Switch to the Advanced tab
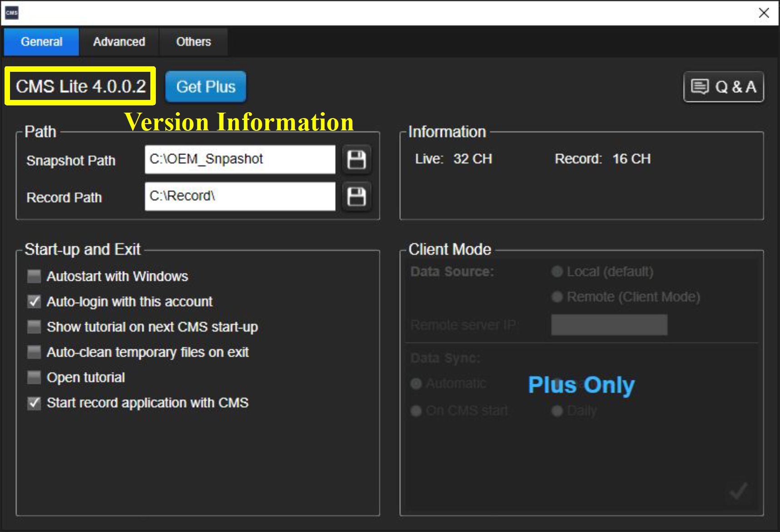 click(x=119, y=42)
